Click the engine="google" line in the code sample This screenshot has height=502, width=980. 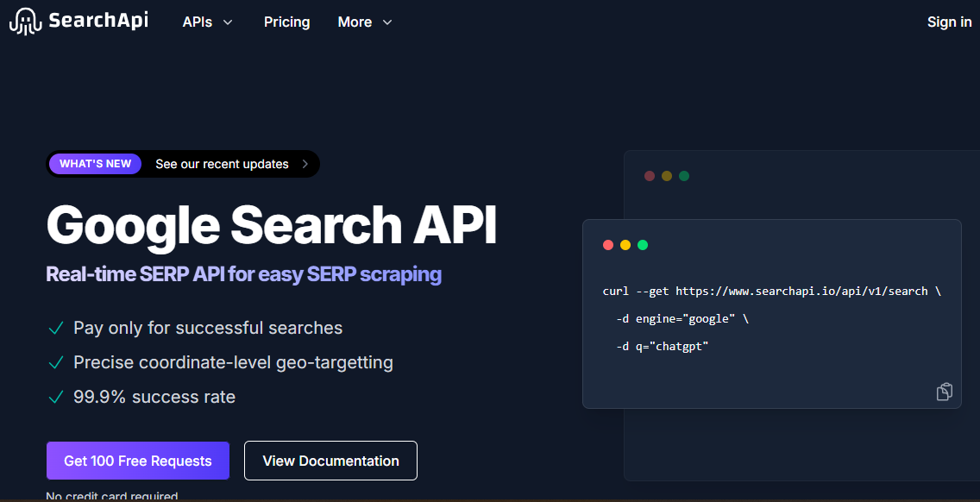pyautogui.click(x=682, y=319)
